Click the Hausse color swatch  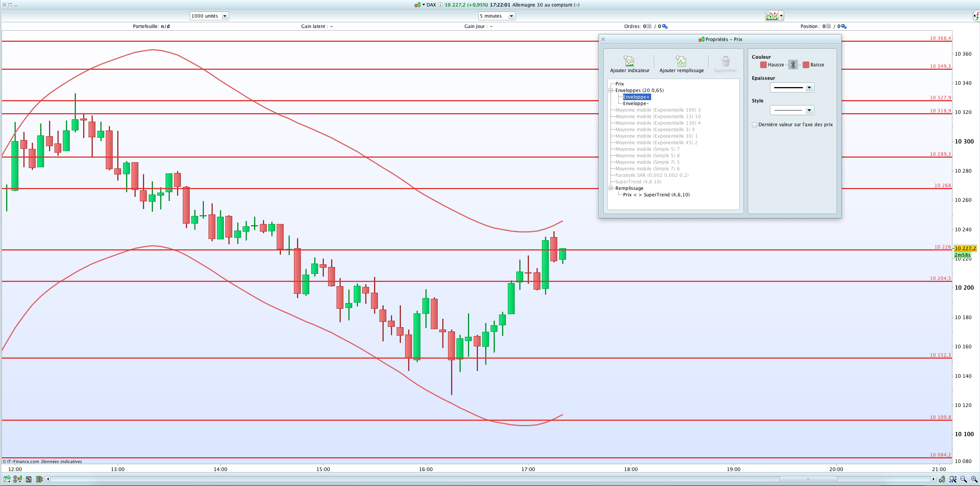[763, 65]
